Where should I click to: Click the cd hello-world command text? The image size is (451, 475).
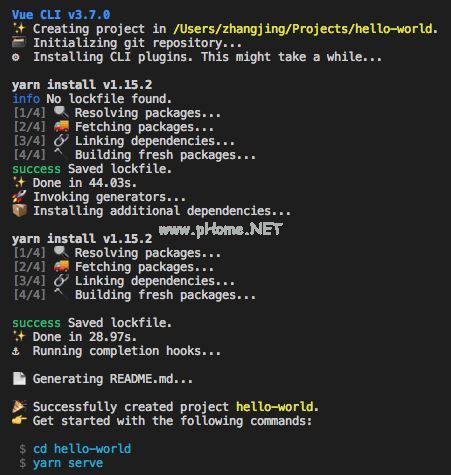click(x=82, y=449)
